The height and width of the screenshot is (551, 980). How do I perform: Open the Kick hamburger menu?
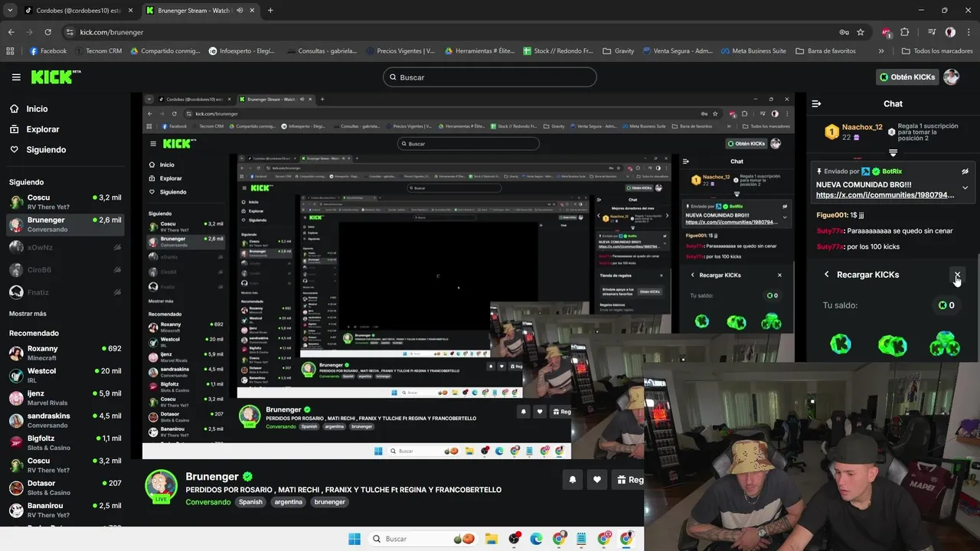(x=16, y=77)
